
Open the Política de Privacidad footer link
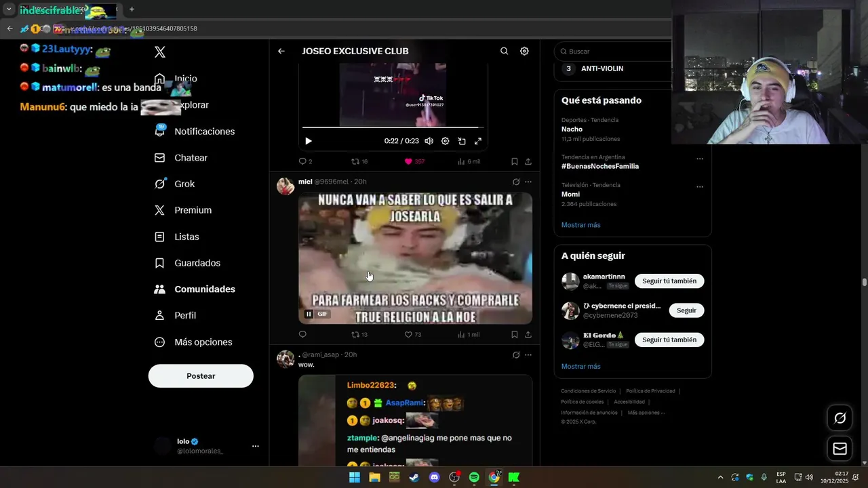click(650, 391)
